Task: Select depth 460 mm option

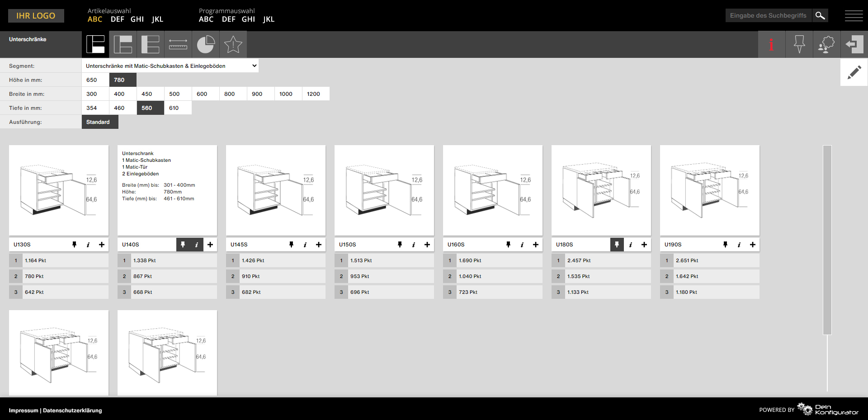Action: [x=123, y=108]
